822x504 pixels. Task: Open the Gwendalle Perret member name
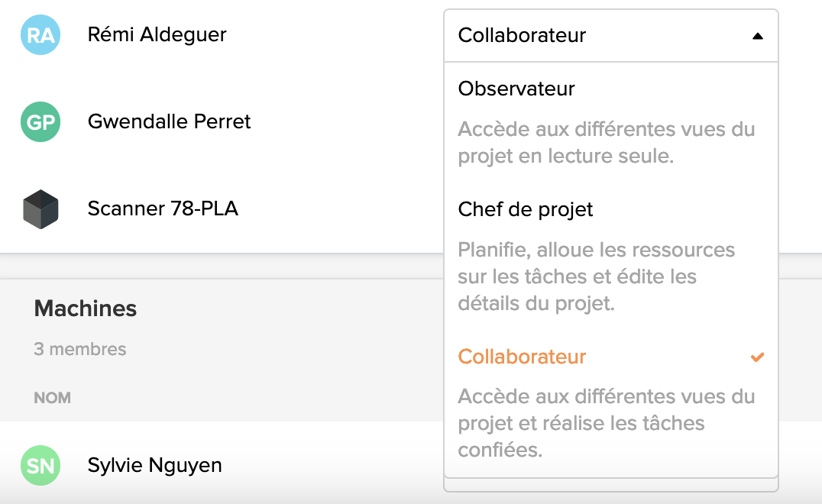pos(169,121)
